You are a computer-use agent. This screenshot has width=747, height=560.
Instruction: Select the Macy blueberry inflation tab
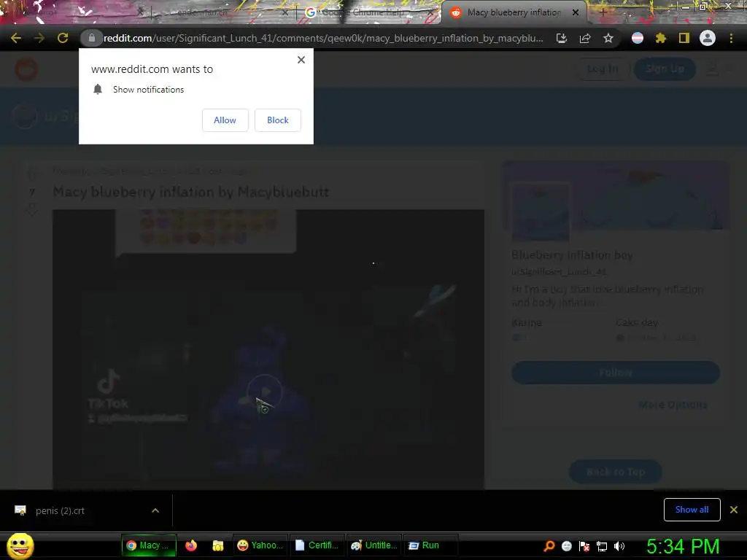[x=514, y=12]
